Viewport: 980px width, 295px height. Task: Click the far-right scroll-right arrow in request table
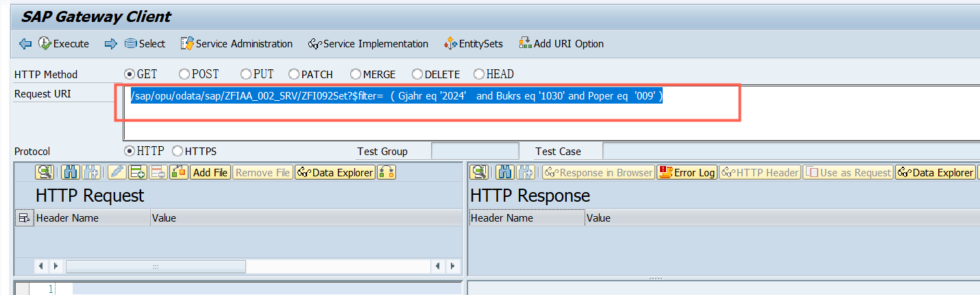pos(452,265)
